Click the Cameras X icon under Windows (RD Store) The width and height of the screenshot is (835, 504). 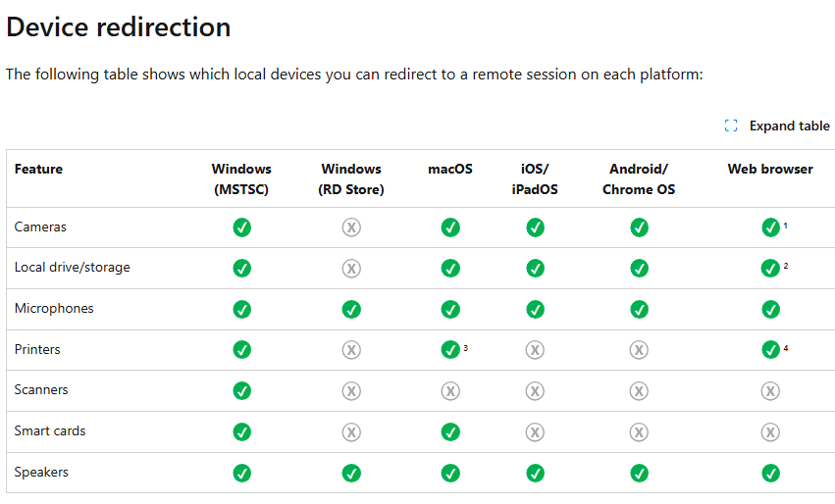[x=351, y=227]
